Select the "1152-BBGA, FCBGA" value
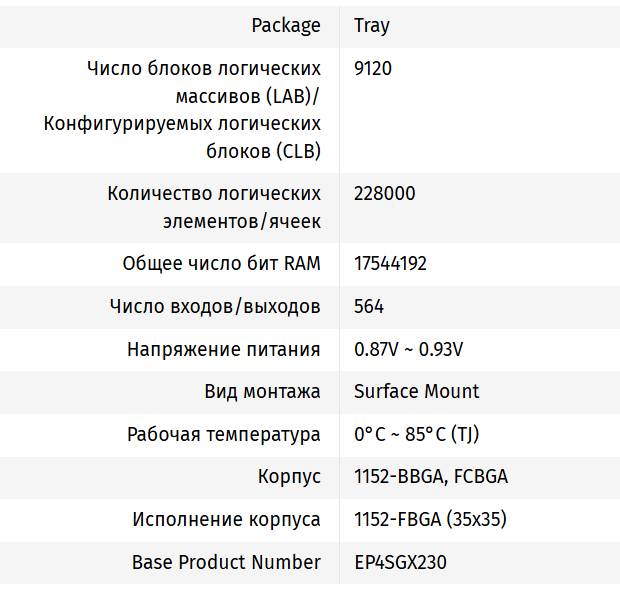This screenshot has width=620, height=593. pos(431,476)
